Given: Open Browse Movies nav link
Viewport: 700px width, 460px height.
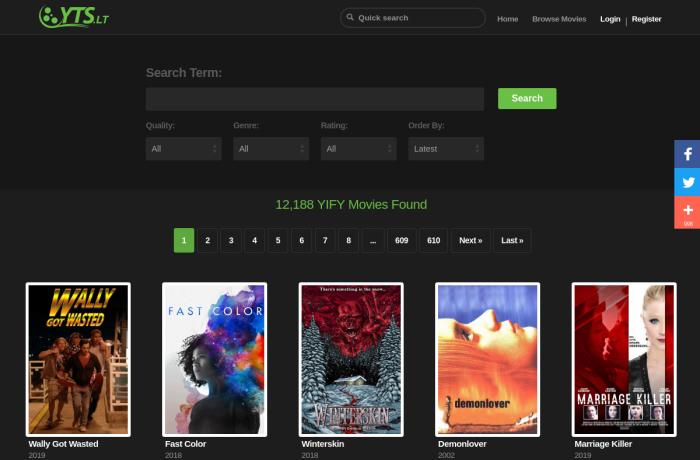Looking at the screenshot, I should 559,19.
